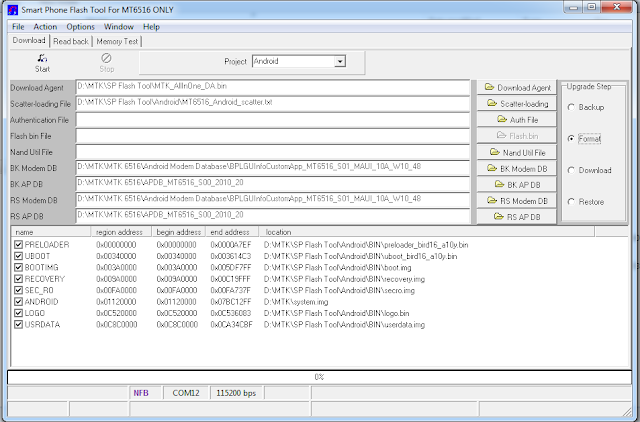Click the end address column header

[x=232, y=232]
